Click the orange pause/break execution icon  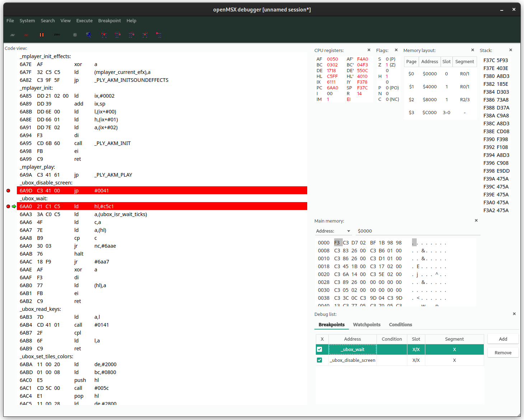click(x=42, y=35)
